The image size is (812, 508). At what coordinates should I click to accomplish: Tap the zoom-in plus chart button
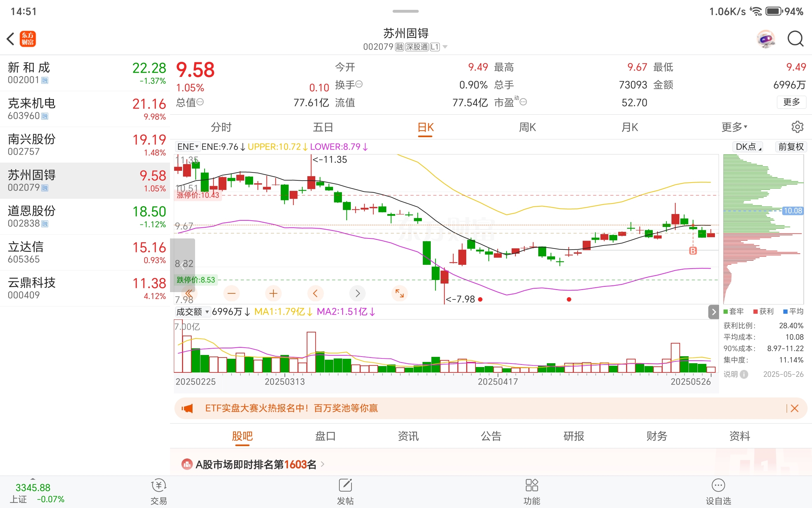pyautogui.click(x=273, y=293)
